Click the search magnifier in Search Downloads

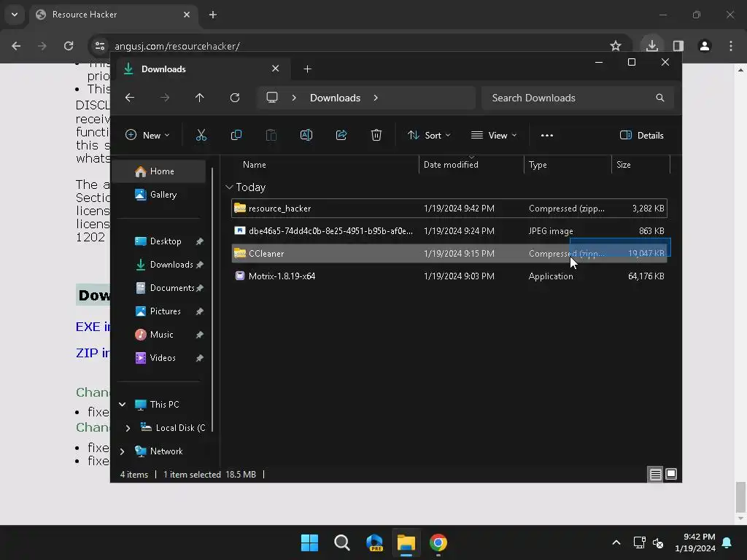(x=659, y=98)
